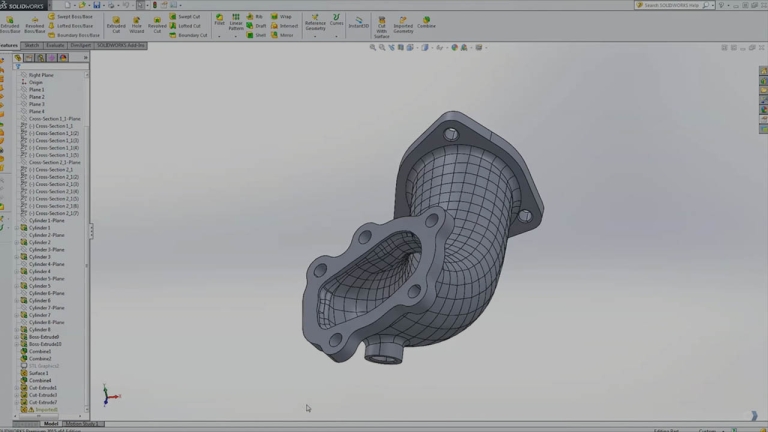This screenshot has width=768, height=432.
Task: Mirror the selected feature
Action: click(282, 35)
